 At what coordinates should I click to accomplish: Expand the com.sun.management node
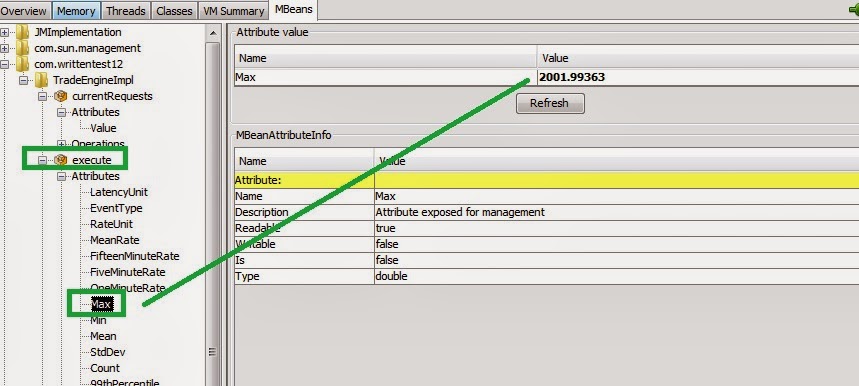click(4, 48)
